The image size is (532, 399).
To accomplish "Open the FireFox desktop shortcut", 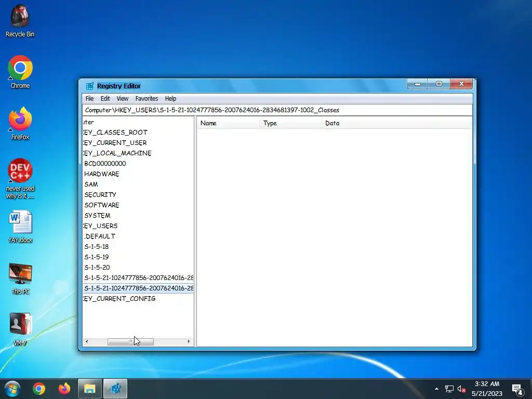I will click(20, 124).
